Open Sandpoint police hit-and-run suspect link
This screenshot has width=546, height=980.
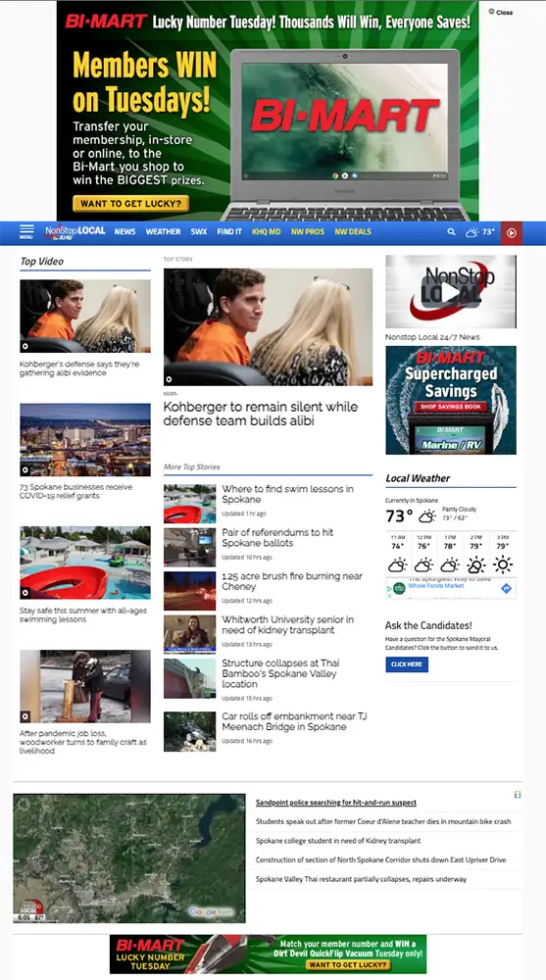point(336,803)
